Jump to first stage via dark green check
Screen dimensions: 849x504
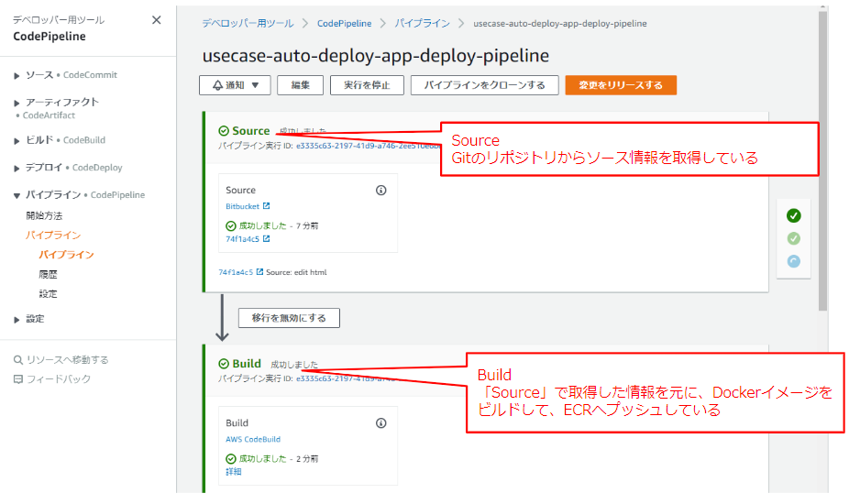coord(794,215)
